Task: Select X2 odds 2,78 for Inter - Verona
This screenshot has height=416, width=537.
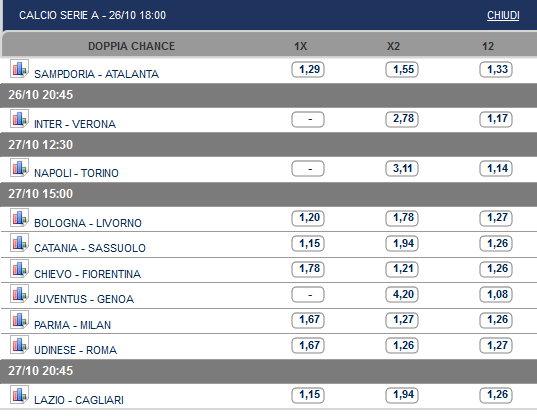Action: coord(402,119)
